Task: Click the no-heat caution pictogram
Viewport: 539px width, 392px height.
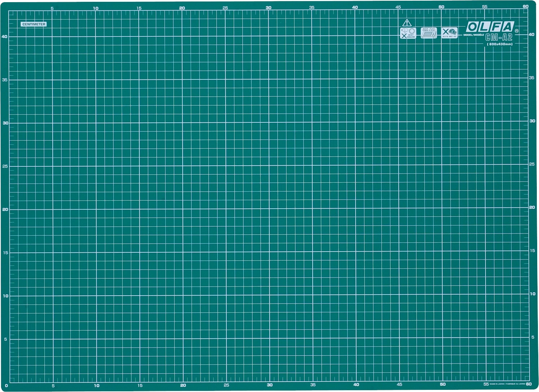Action: pos(408,33)
